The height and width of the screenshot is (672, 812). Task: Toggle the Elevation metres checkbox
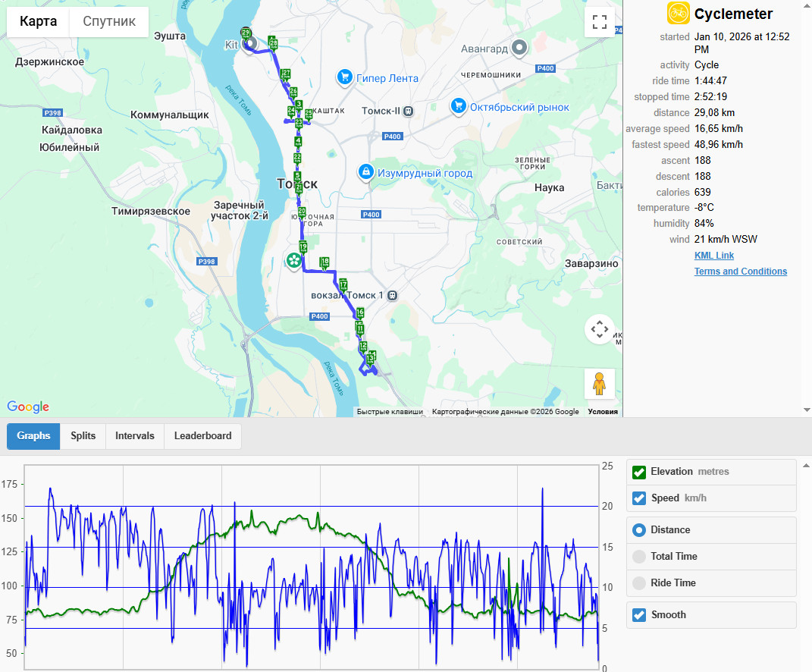639,472
